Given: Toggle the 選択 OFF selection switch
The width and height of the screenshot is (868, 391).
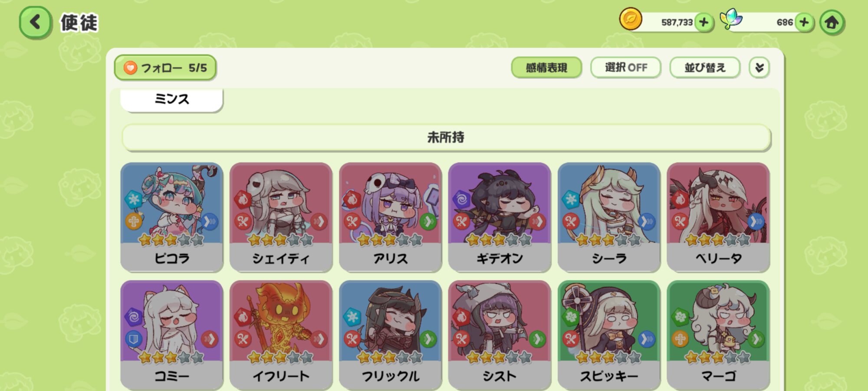Looking at the screenshot, I should [x=625, y=68].
